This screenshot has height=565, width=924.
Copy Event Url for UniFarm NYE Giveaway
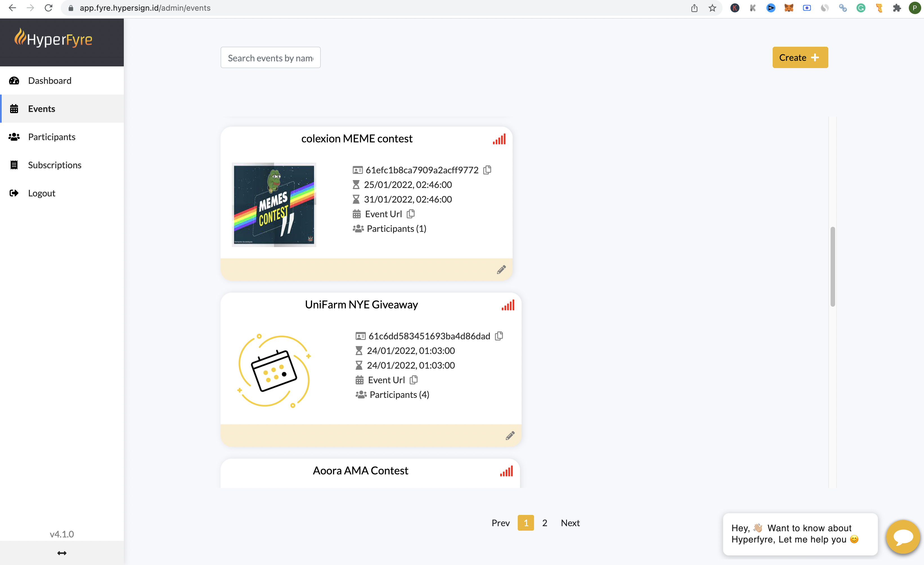tap(414, 380)
